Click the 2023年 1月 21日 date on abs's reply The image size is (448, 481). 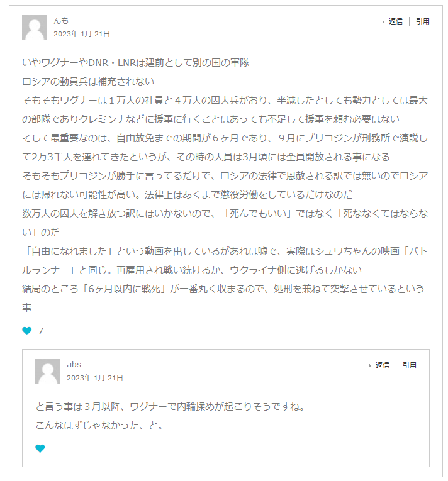[95, 378]
